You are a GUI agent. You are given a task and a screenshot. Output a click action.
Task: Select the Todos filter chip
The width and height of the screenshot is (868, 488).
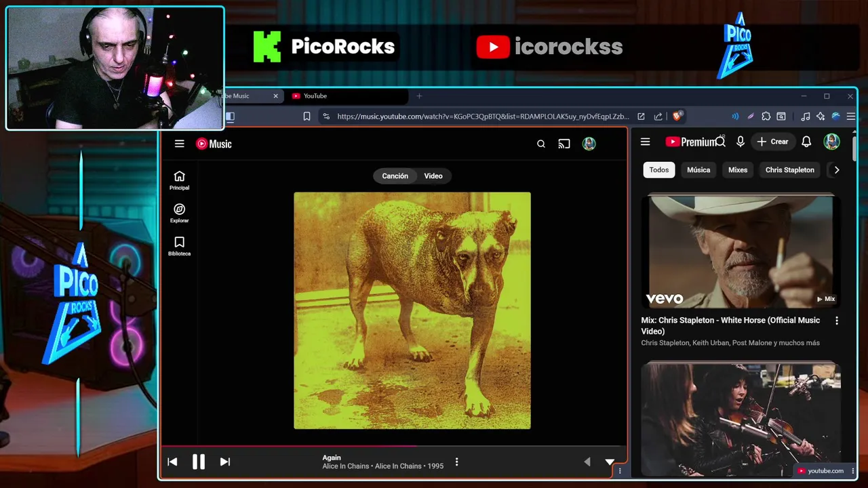pos(659,170)
